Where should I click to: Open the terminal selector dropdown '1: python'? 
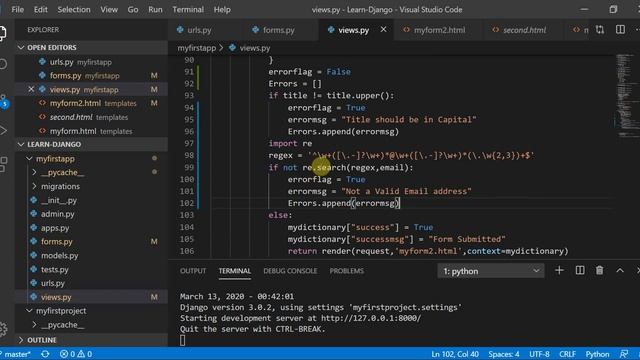tap(491, 271)
